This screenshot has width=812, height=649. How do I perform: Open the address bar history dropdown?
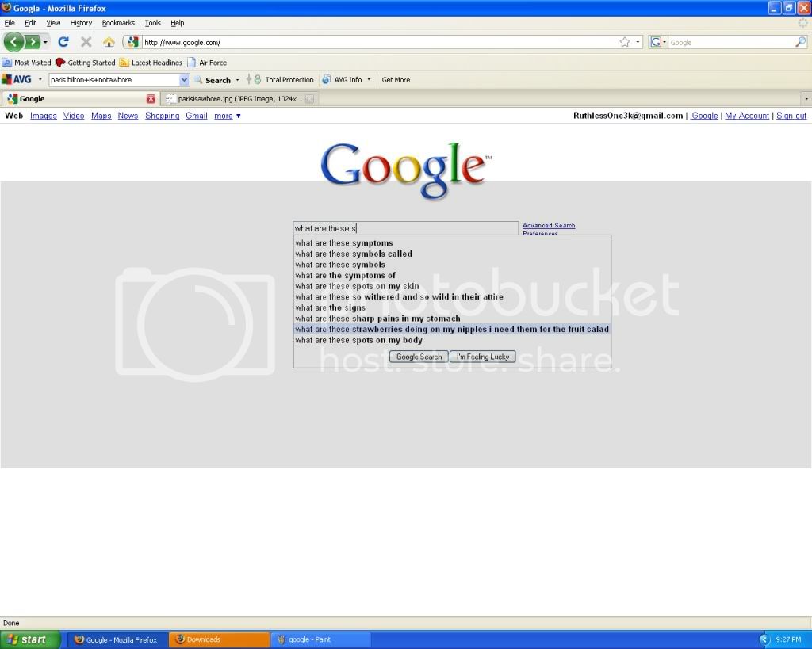pos(638,42)
